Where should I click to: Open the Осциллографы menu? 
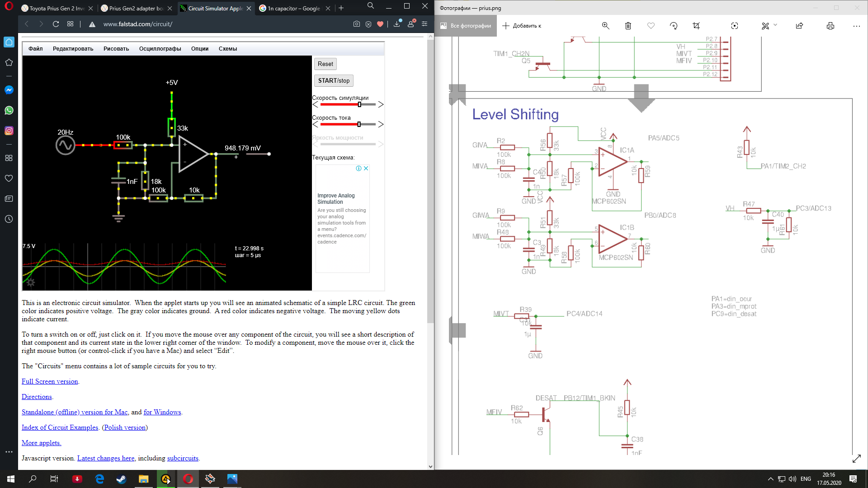pos(160,49)
